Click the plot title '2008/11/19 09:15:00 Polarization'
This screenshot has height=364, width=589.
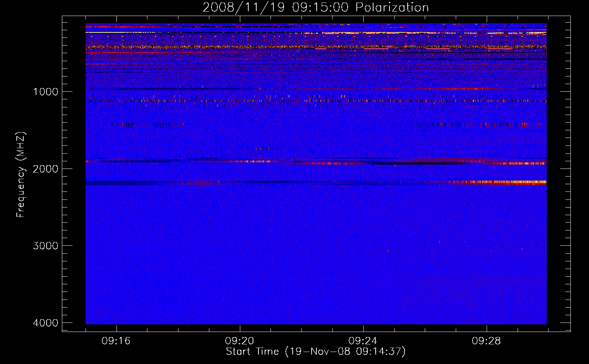316,7
